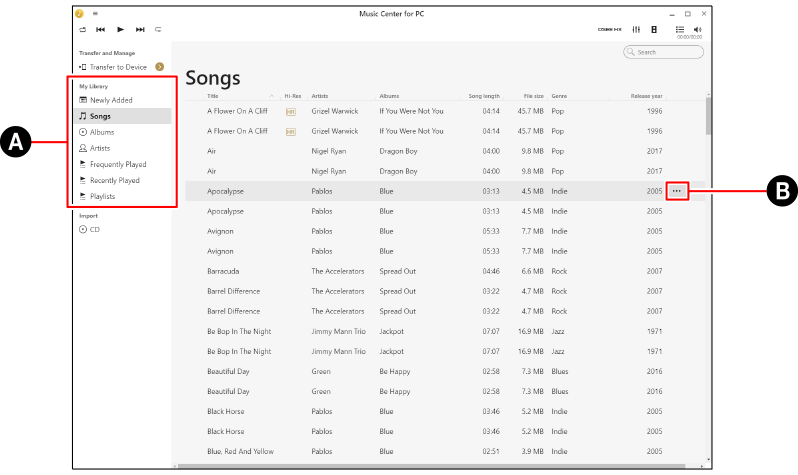The image size is (798, 475).
Task: Click the vertical scrollbar of the song list
Action: pyautogui.click(x=709, y=115)
